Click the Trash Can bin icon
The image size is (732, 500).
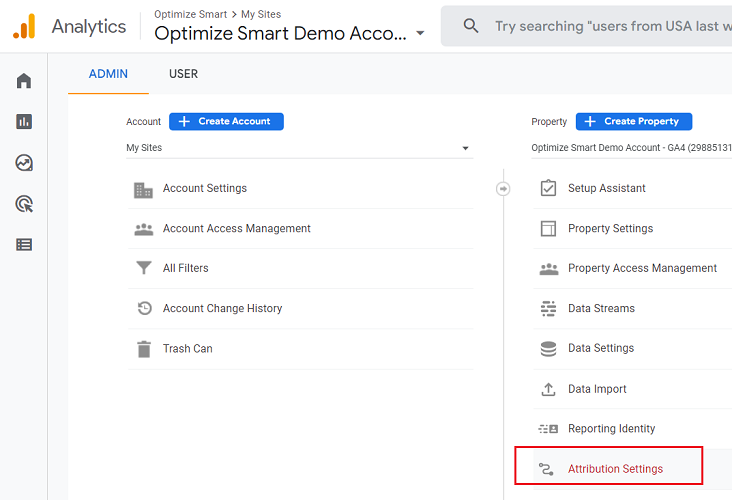(x=144, y=349)
